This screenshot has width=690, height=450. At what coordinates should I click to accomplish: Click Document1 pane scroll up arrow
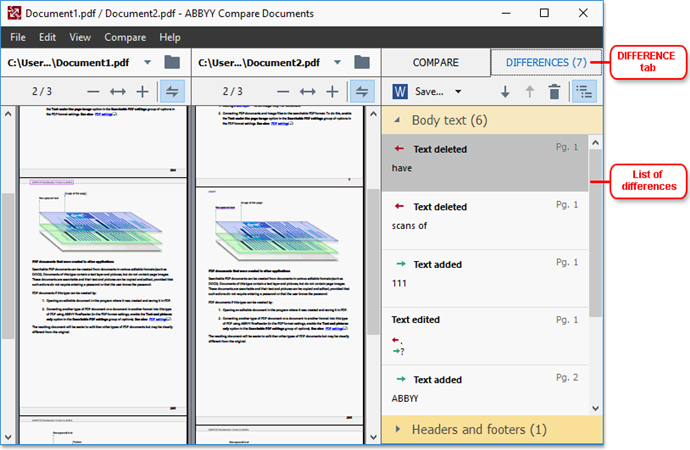tap(8, 113)
